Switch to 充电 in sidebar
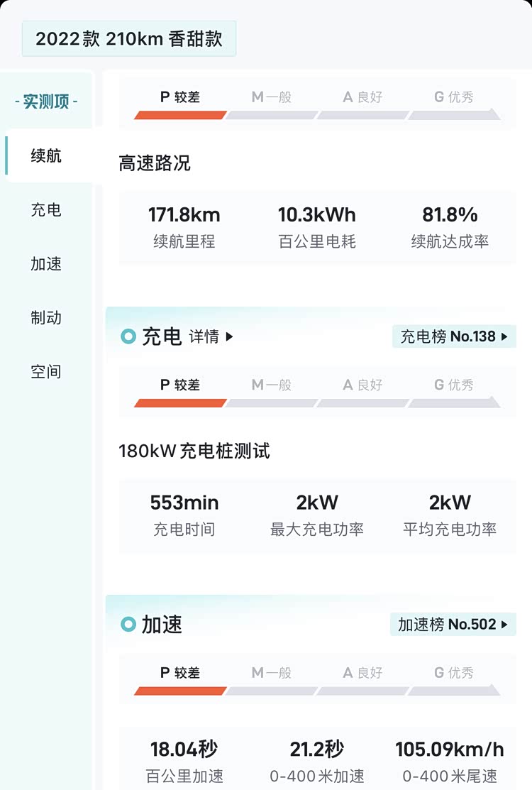Screen dimensions: 532x790 point(46,209)
